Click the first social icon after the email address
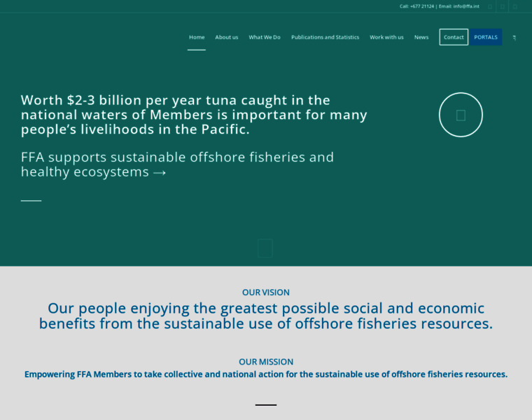532x420 pixels. click(x=490, y=6)
